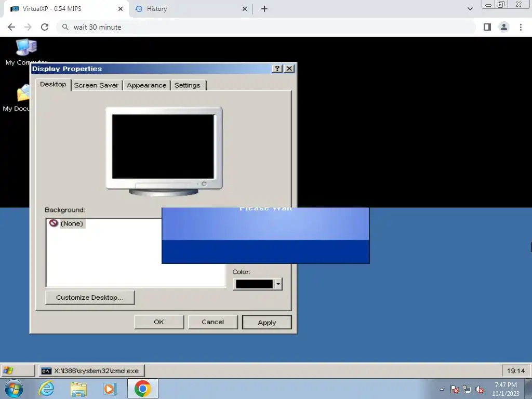Image resolution: width=532 pixels, height=399 pixels.
Task: Click the muted volume tray icon
Action: click(x=480, y=389)
